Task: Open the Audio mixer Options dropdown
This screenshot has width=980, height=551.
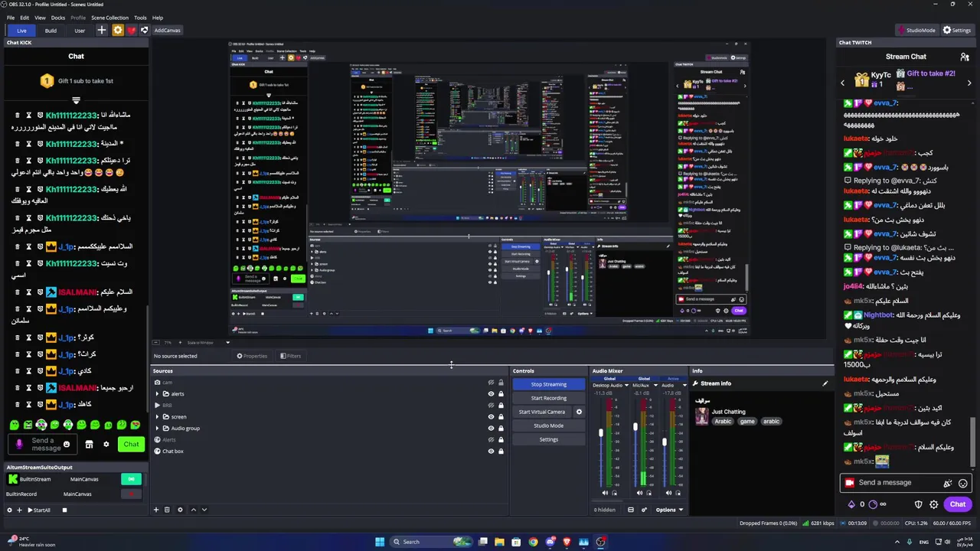Action: (669, 510)
